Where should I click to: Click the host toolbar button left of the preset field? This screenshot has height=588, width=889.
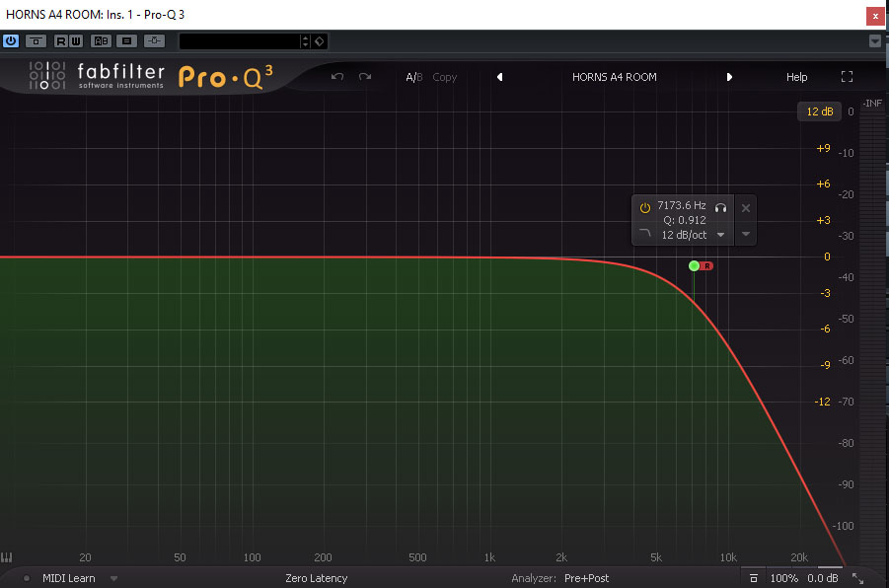154,40
